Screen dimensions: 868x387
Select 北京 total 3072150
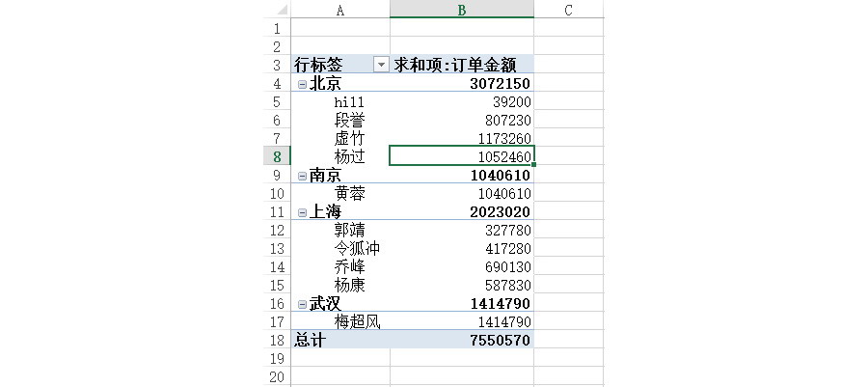point(462,84)
